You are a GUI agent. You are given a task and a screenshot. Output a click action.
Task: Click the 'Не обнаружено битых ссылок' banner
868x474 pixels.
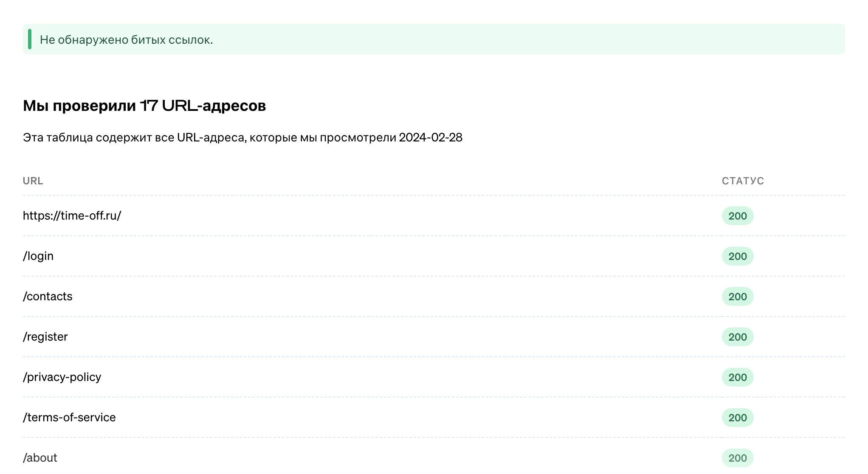tap(127, 39)
